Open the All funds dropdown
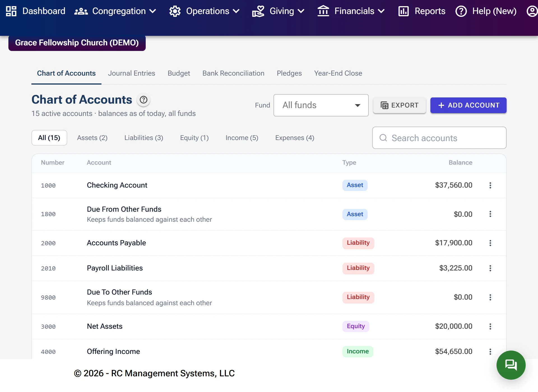538x392 pixels. pos(321,105)
